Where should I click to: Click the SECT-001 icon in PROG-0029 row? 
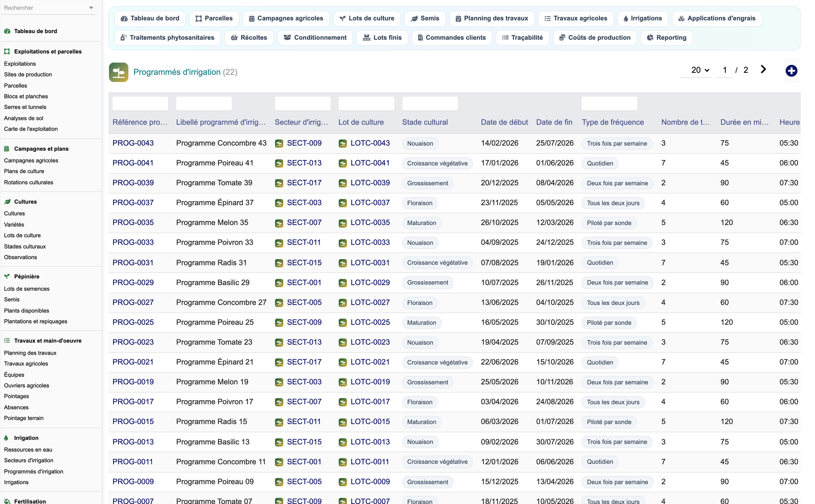[x=279, y=283]
